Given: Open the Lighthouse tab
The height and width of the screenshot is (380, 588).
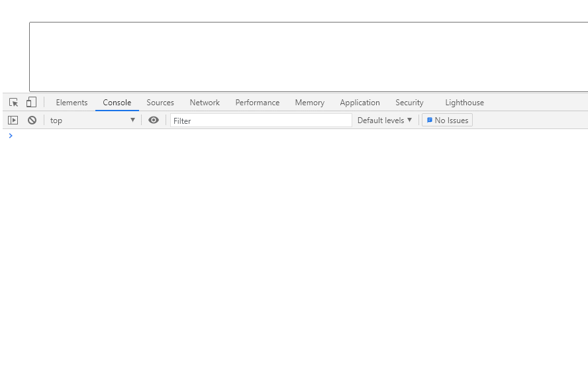Looking at the screenshot, I should [x=465, y=103].
